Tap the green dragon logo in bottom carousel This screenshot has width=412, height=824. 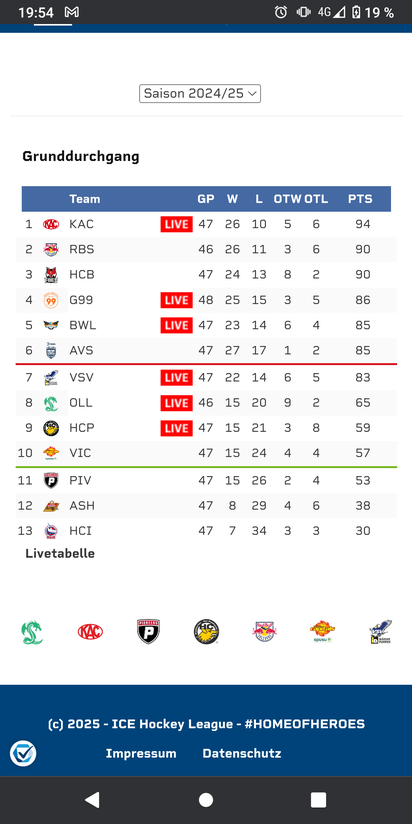pyautogui.click(x=32, y=633)
